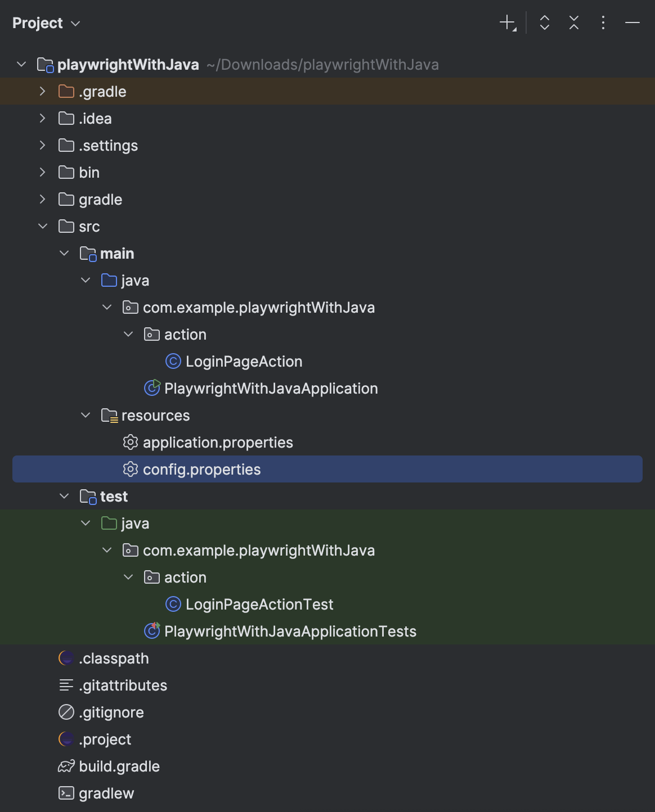Select LoginPageActionTest in the tree
655x812 pixels.
259,605
